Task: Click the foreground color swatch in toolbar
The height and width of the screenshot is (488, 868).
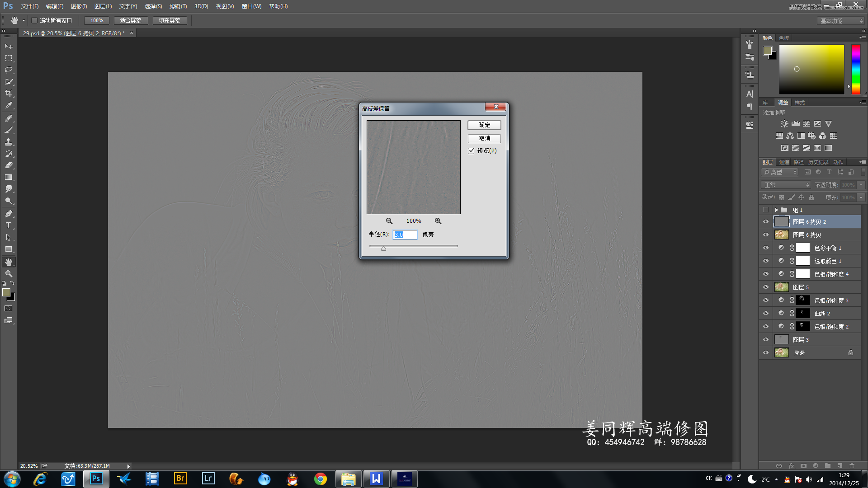Action: coord(6,292)
